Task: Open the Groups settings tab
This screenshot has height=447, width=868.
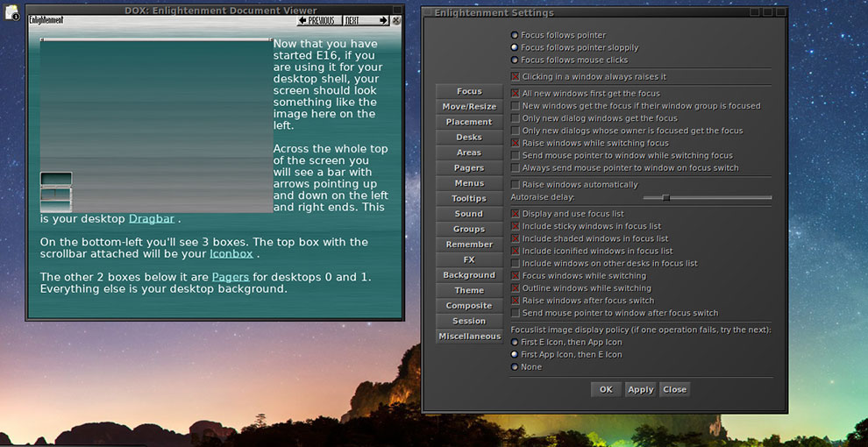Action: pos(469,229)
